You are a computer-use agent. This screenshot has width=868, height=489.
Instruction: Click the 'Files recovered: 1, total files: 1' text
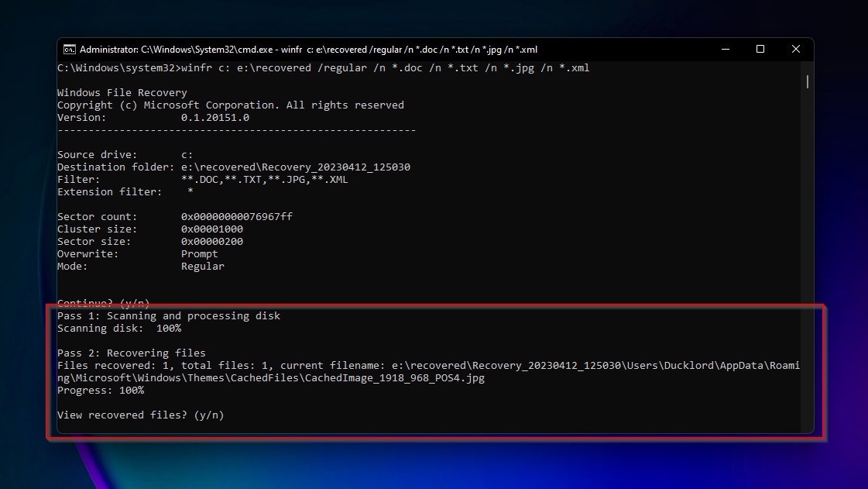pyautogui.click(x=162, y=366)
